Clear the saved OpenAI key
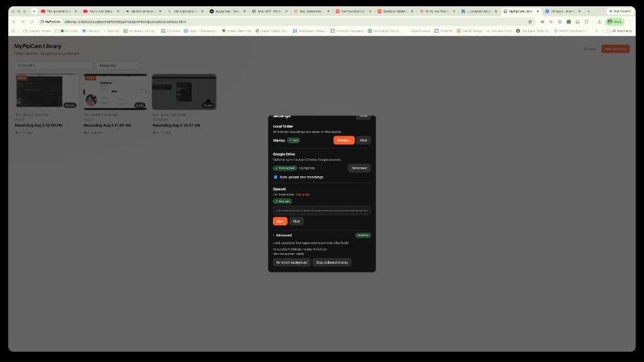The height and width of the screenshot is (362, 644). click(296, 221)
